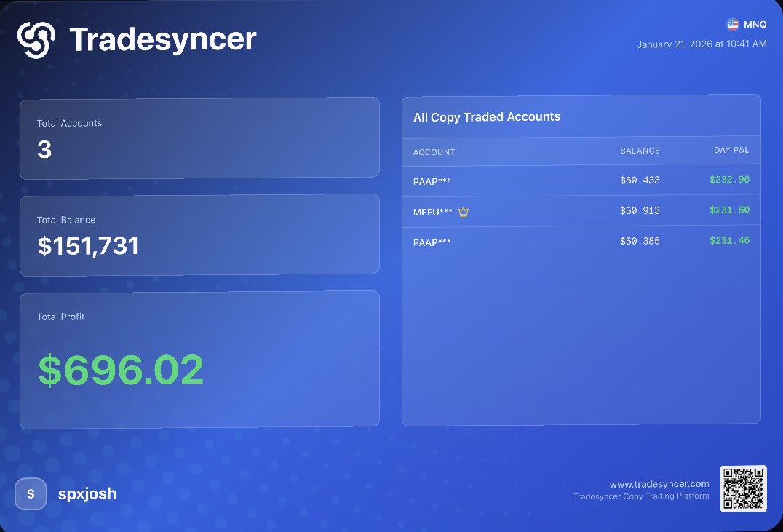Click the total balance value $151,731

88,246
